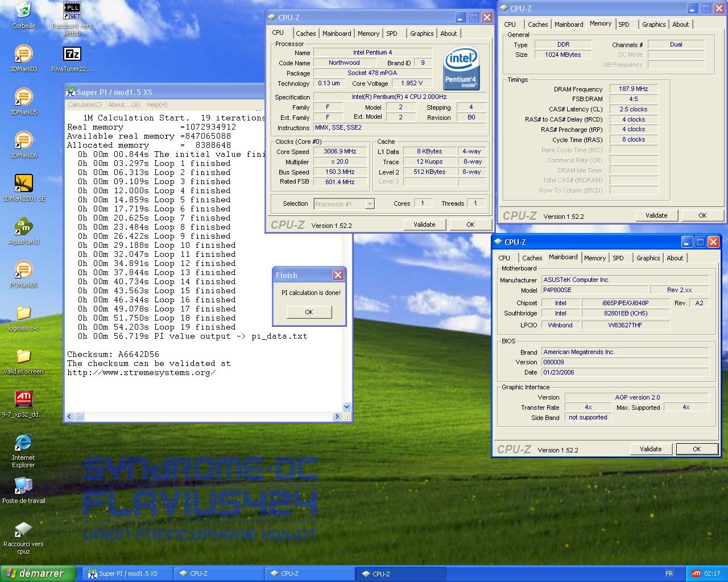
Task: Open Help menu in Super PI
Action: tap(157, 105)
